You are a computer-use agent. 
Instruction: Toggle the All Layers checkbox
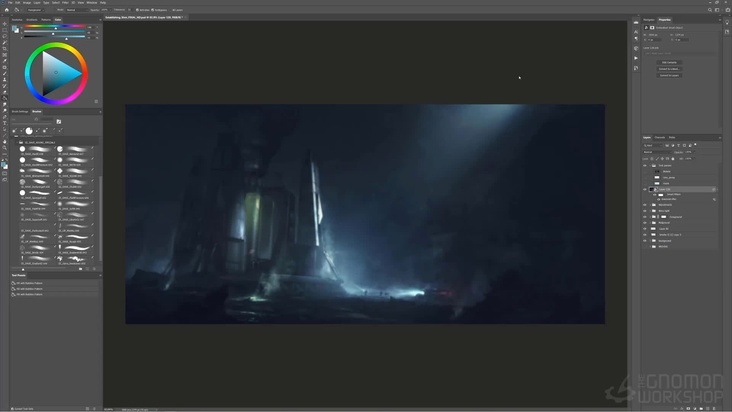pos(171,10)
